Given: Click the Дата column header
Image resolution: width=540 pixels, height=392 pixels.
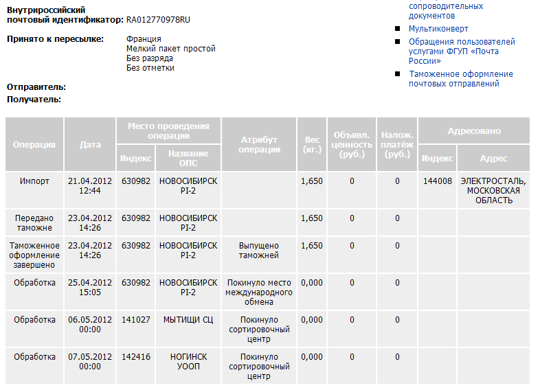Looking at the screenshot, I should click(x=90, y=145).
